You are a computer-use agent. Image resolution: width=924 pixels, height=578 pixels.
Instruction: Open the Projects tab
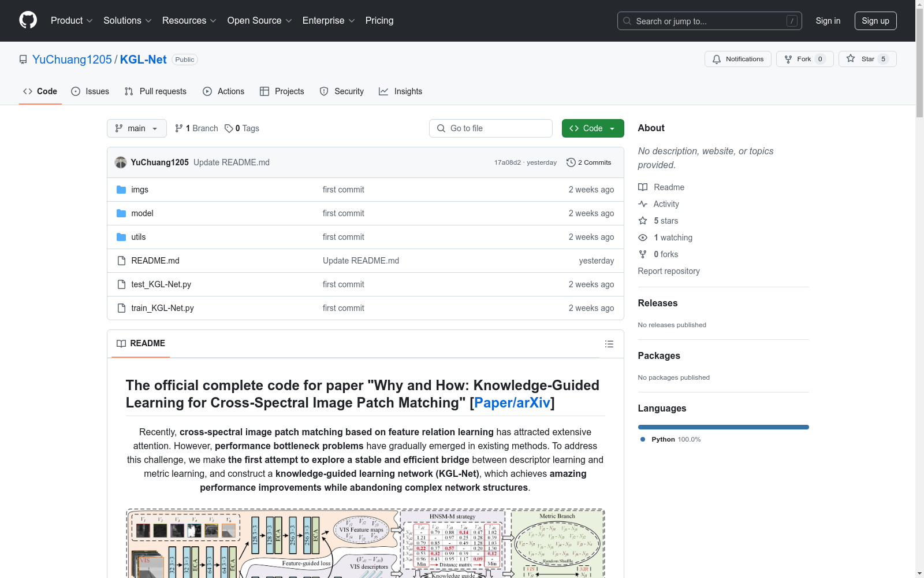point(282,91)
